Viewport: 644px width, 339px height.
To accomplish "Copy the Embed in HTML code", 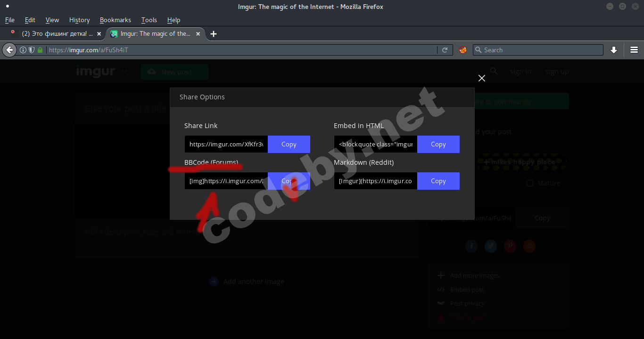I will click(438, 144).
